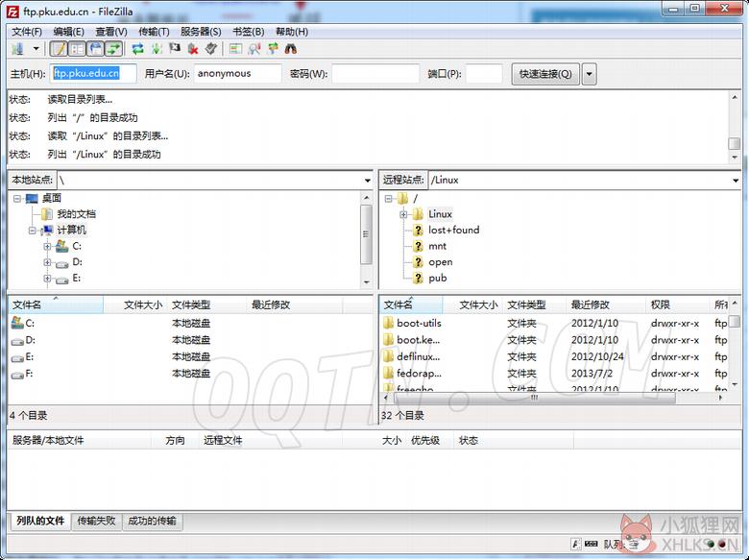The height and width of the screenshot is (560, 749).
Task: Click the host field with ftp.pku.edu.cn
Action: click(93, 74)
